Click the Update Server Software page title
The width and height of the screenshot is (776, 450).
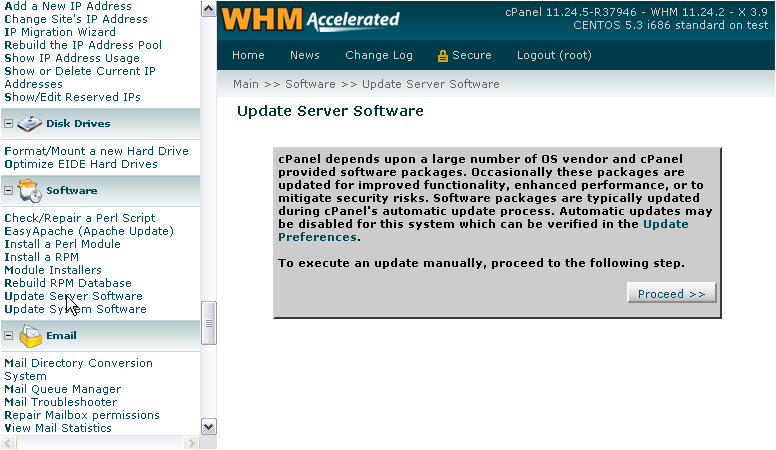[330, 111]
